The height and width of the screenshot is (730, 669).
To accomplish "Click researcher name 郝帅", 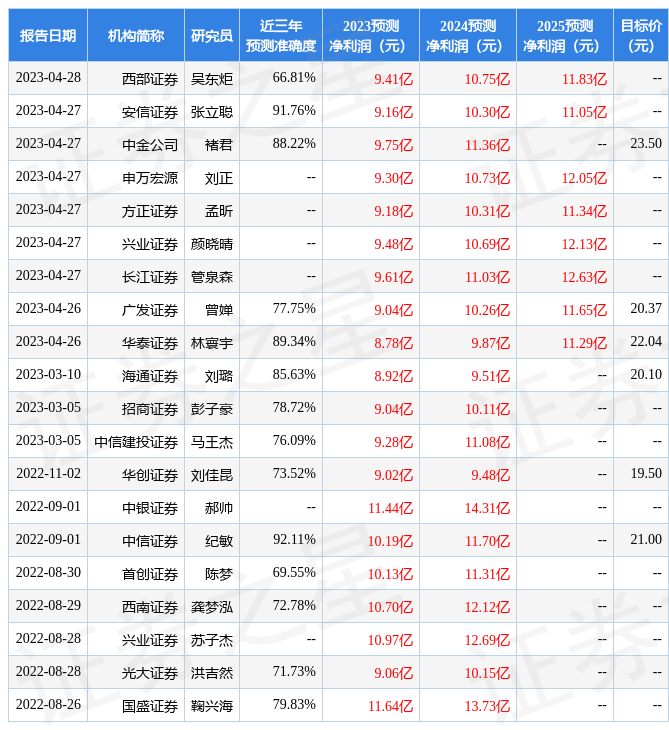I will 219,508.
